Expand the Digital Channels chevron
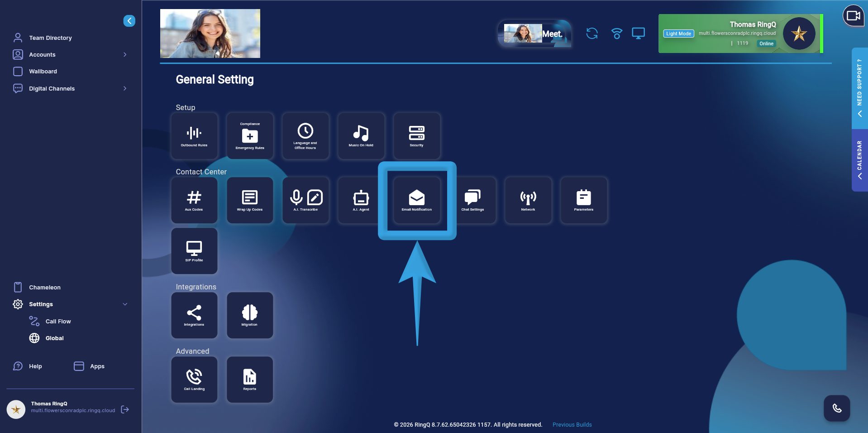868x433 pixels. 125,88
